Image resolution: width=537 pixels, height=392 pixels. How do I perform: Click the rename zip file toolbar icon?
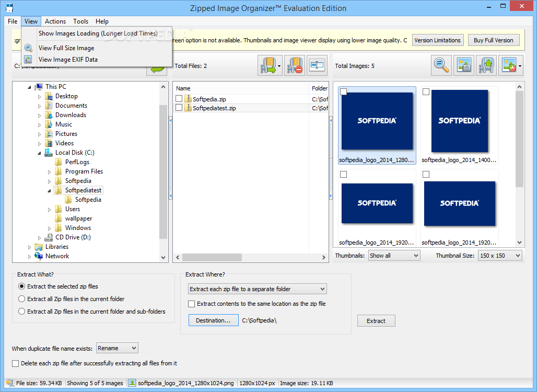point(317,65)
